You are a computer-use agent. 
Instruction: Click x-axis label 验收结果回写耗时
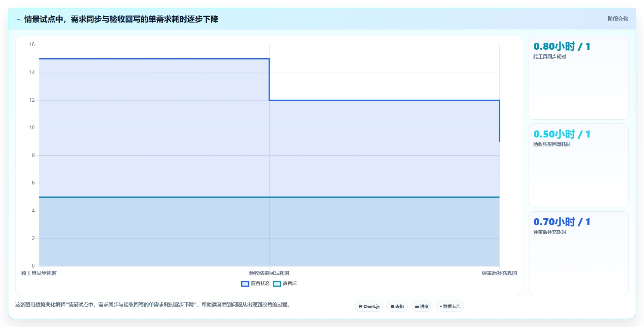269,273
